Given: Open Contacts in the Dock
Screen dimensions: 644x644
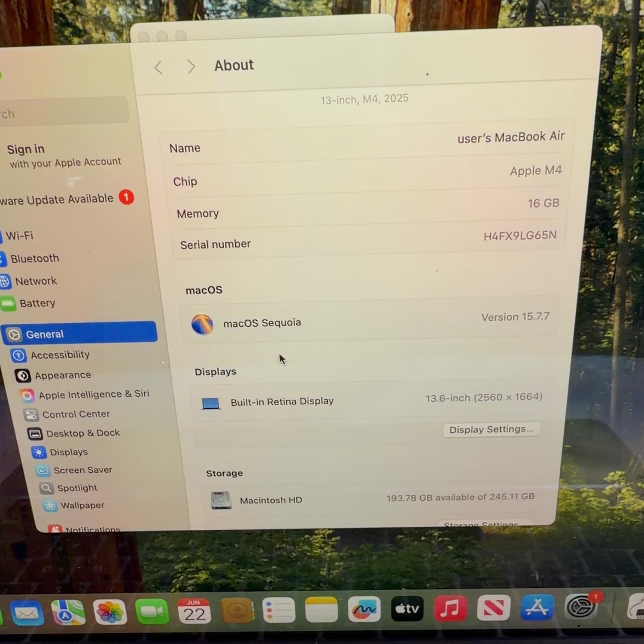Looking at the screenshot, I should click(x=237, y=610).
